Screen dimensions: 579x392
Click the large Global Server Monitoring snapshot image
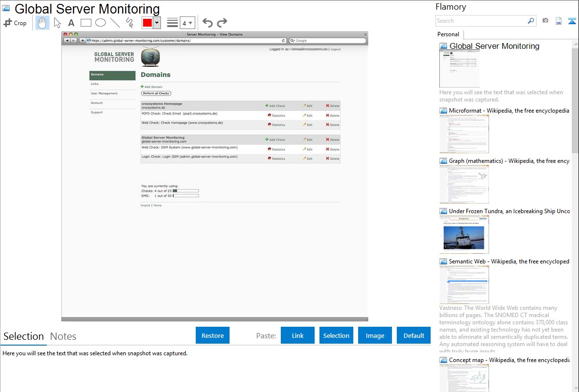215,176
